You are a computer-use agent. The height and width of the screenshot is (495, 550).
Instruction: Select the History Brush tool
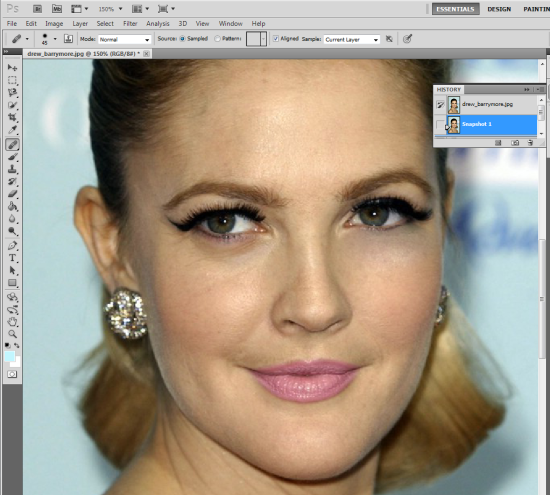click(x=12, y=181)
